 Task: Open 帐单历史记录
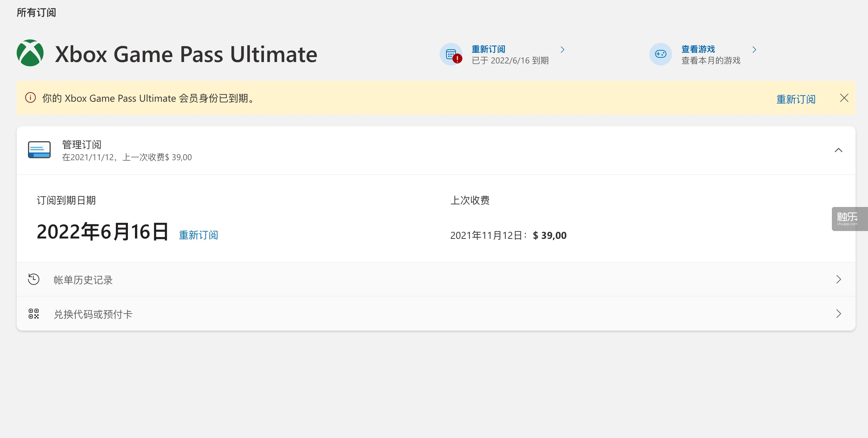[x=436, y=280]
